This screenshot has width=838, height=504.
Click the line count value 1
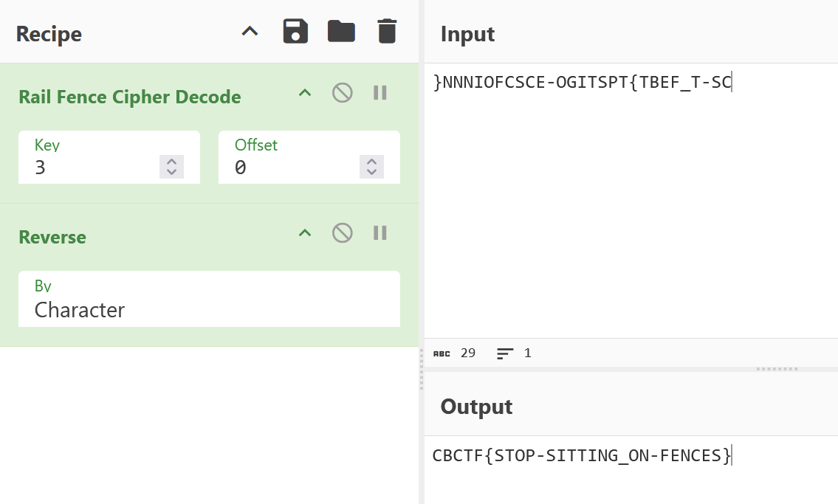click(x=527, y=353)
